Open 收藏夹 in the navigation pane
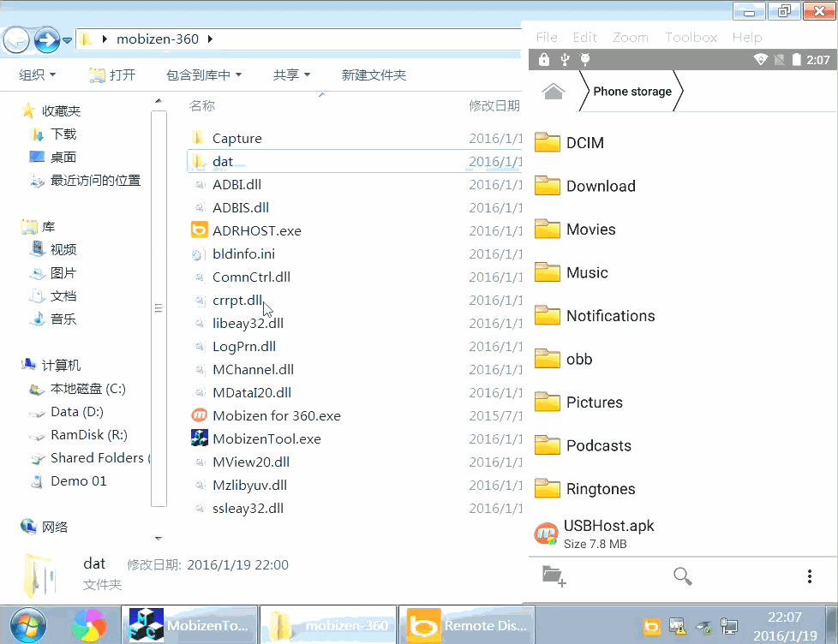 pos(61,111)
